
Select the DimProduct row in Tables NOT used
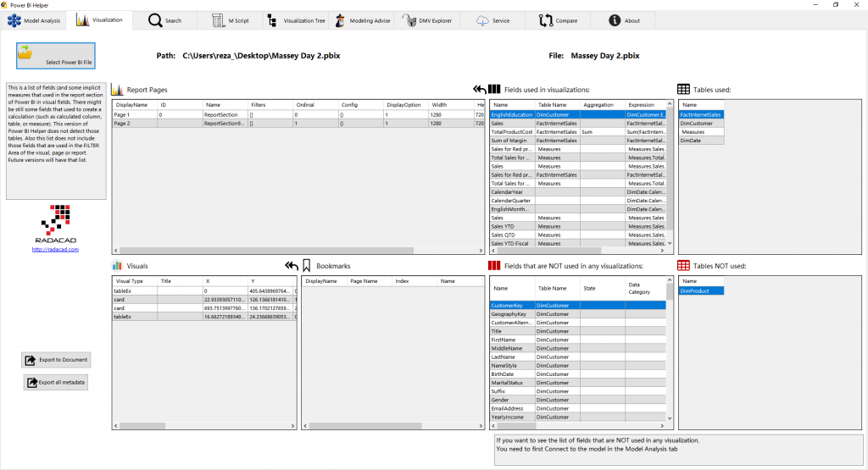pyautogui.click(x=701, y=290)
